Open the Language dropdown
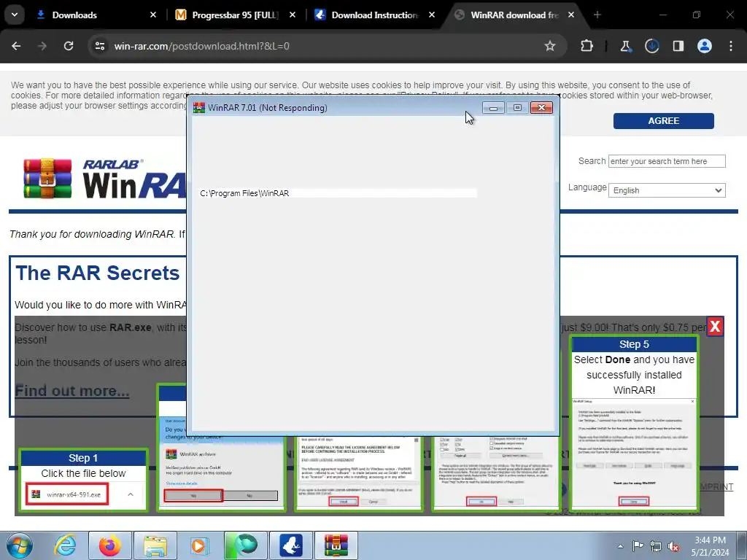 pyautogui.click(x=667, y=190)
